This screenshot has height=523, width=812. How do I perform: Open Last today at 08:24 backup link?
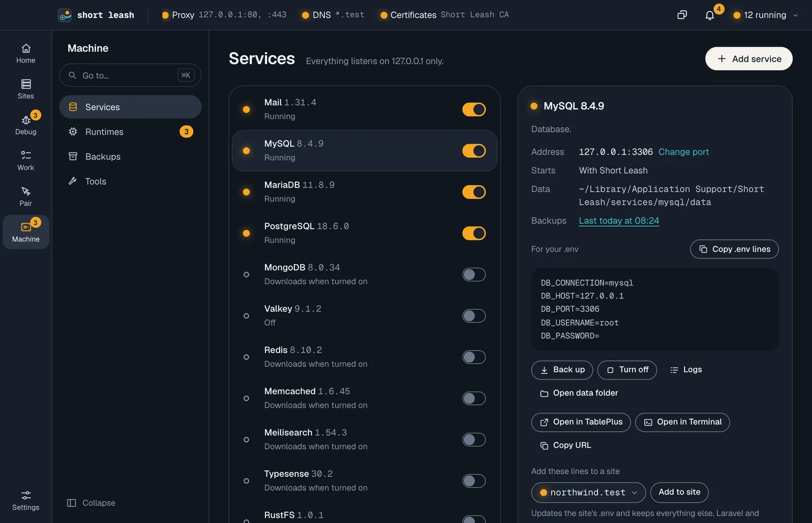click(x=619, y=221)
